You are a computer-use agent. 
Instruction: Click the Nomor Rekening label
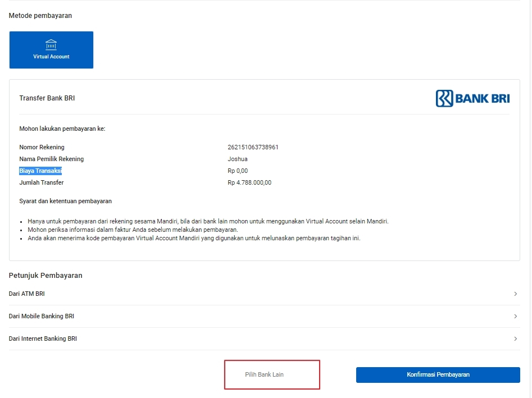click(42, 147)
